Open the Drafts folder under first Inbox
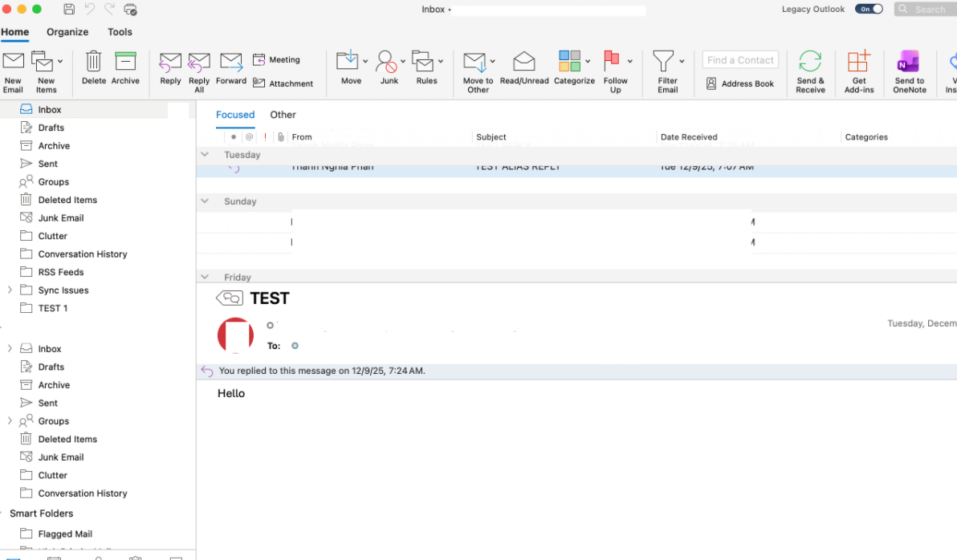 (51, 128)
